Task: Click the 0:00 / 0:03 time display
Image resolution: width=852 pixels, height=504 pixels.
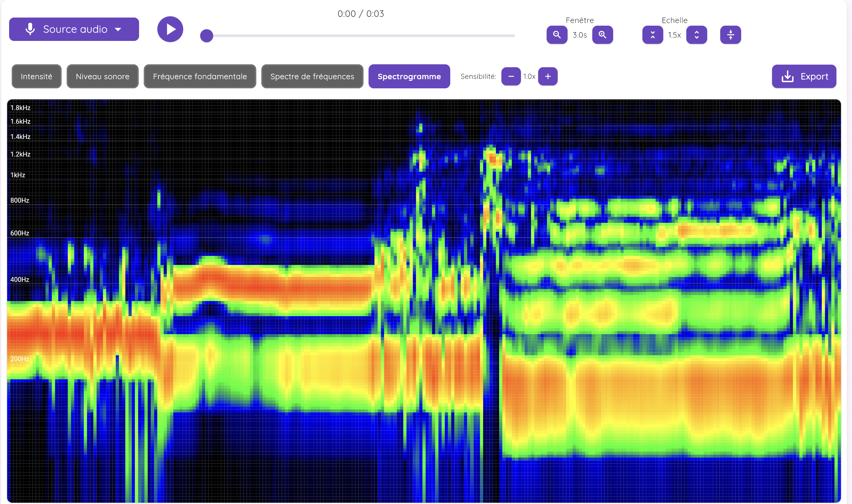Action: point(361,14)
